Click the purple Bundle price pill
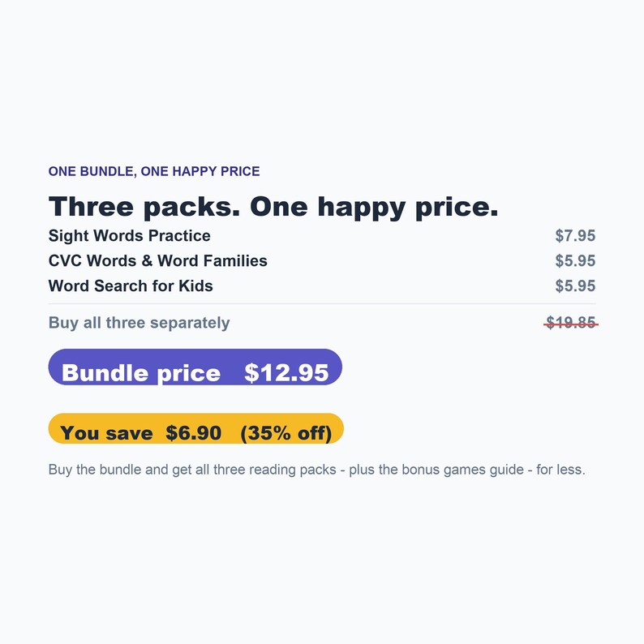This screenshot has width=644, height=644. (x=195, y=367)
